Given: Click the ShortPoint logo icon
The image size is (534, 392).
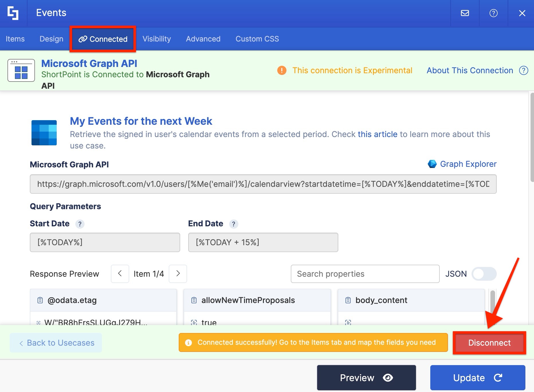Looking at the screenshot, I should 13,13.
